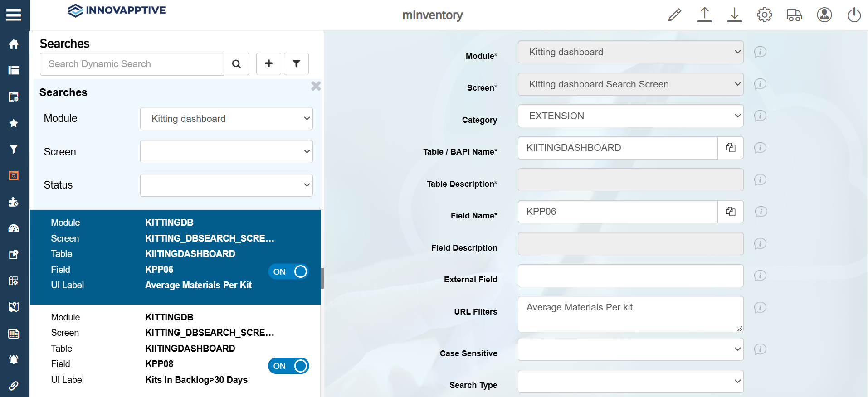This screenshot has height=397, width=868.
Task: Click the download arrow icon
Action: (x=734, y=15)
